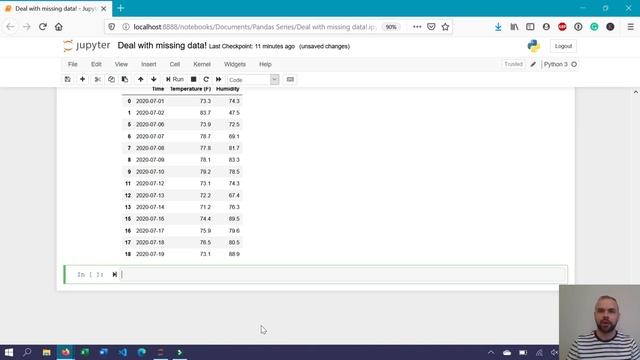Click the Temperature (F) column header
The image size is (640, 360).
[x=190, y=89]
